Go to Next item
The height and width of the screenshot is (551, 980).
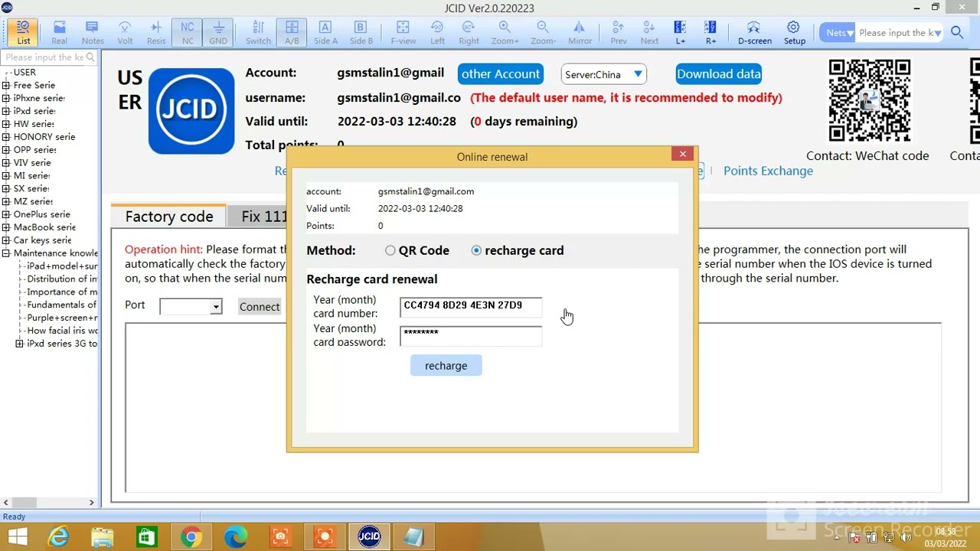tap(649, 33)
